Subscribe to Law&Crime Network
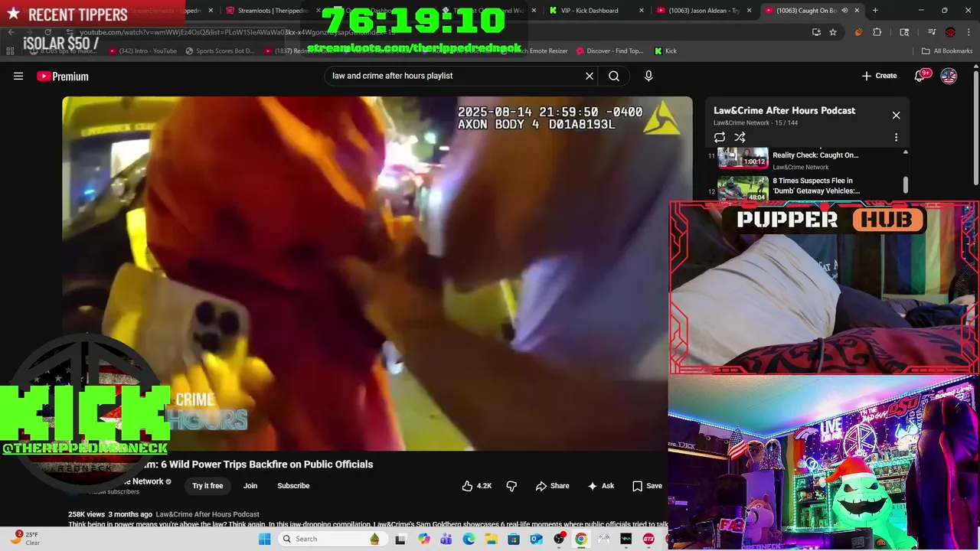980x551 pixels. tap(293, 486)
